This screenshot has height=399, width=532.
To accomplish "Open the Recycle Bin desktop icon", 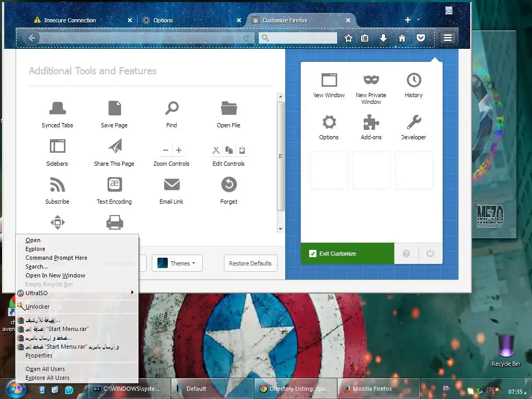I will coord(506,350).
